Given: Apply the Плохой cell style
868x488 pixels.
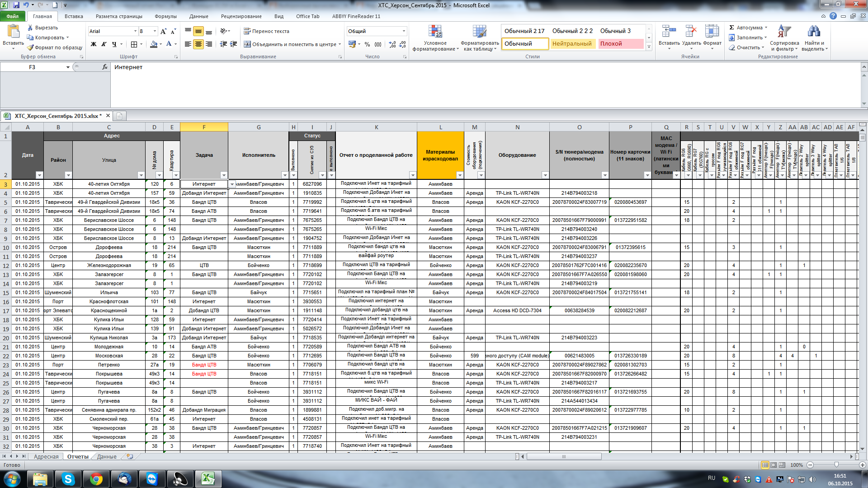Looking at the screenshot, I should [x=620, y=44].
